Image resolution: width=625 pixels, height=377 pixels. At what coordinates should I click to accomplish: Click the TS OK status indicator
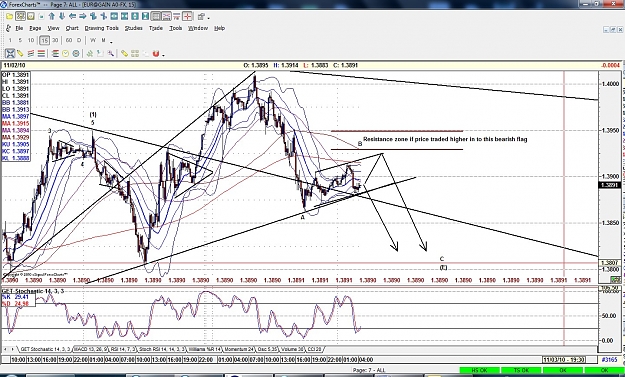point(521,371)
